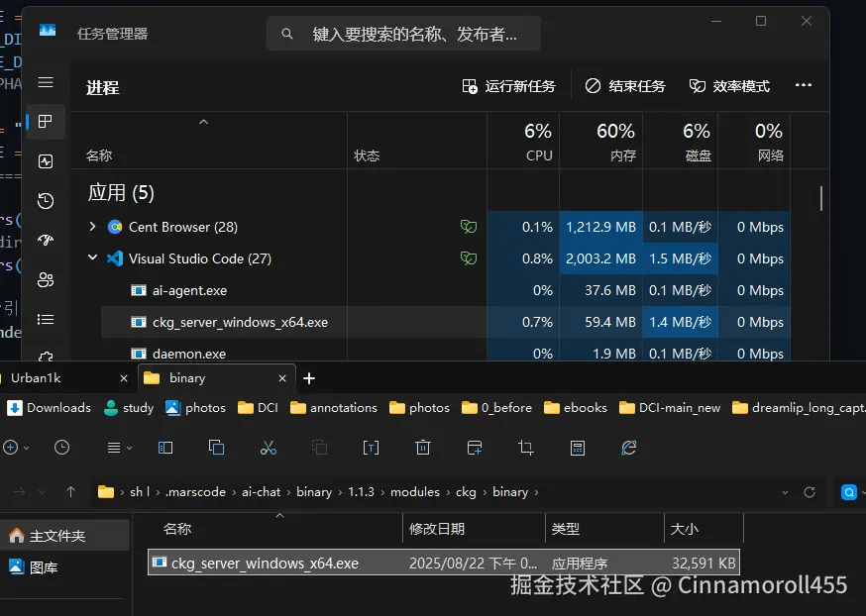Select the Startup apps sidebar icon
Screen dimensions: 866x616
45,240
